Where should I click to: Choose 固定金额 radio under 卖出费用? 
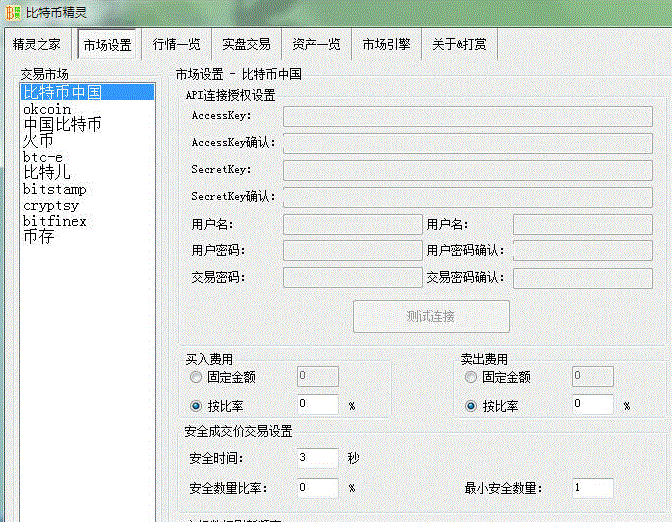point(471,377)
